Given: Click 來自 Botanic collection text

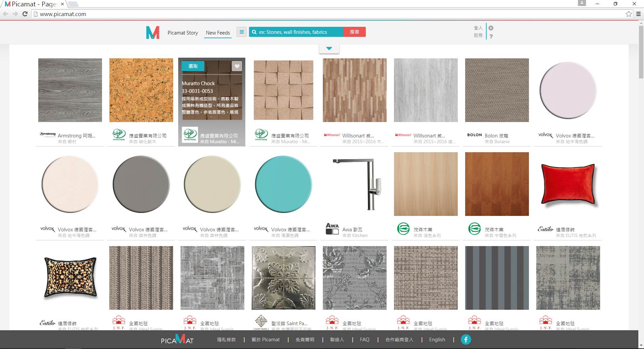Looking at the screenshot, I should tap(497, 142).
